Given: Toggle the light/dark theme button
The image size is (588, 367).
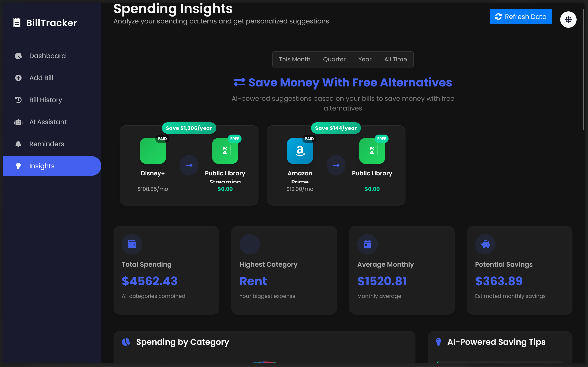Looking at the screenshot, I should (568, 19).
